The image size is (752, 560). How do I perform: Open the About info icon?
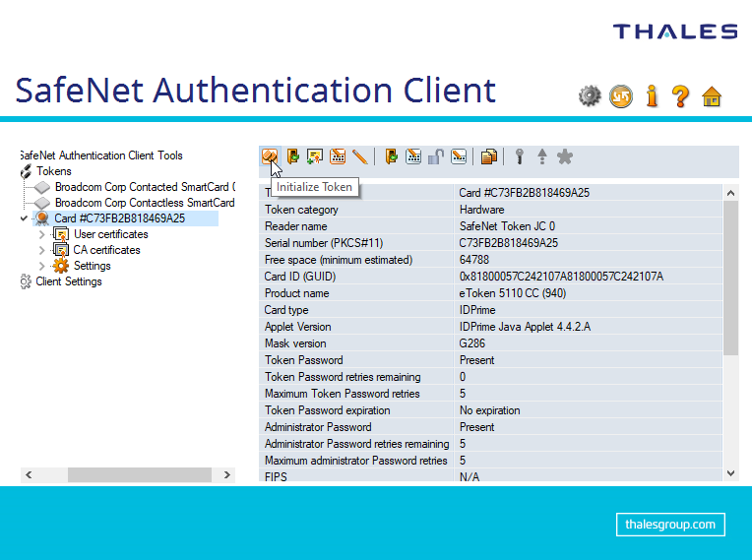[x=651, y=95]
